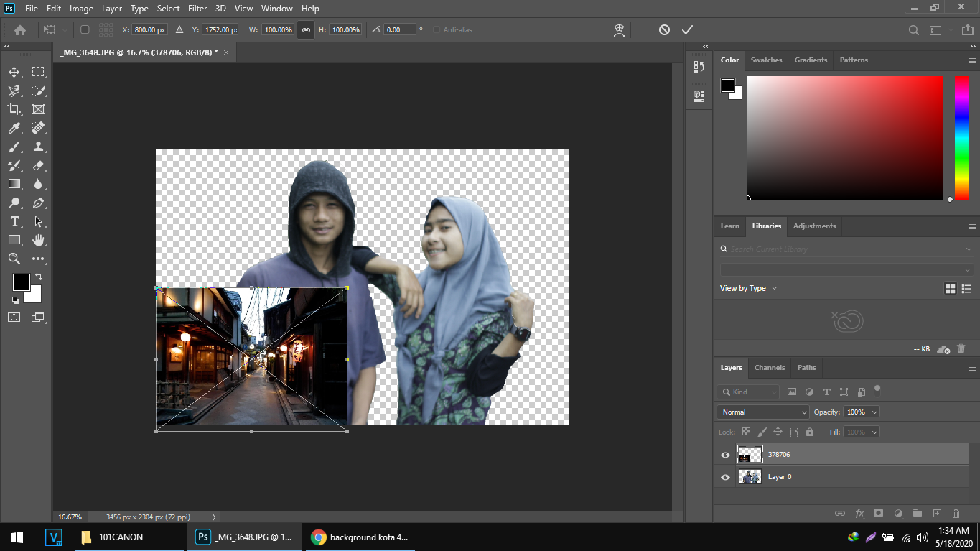
Task: Select the Path Selection tool
Action: click(x=38, y=221)
